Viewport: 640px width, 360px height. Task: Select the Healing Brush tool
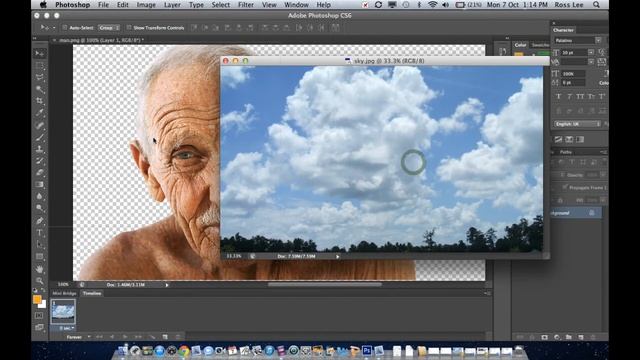pyautogui.click(x=40, y=125)
